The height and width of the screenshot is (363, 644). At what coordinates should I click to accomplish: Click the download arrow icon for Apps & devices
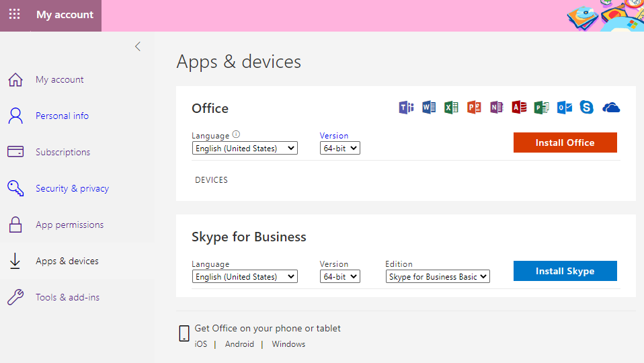pos(15,261)
